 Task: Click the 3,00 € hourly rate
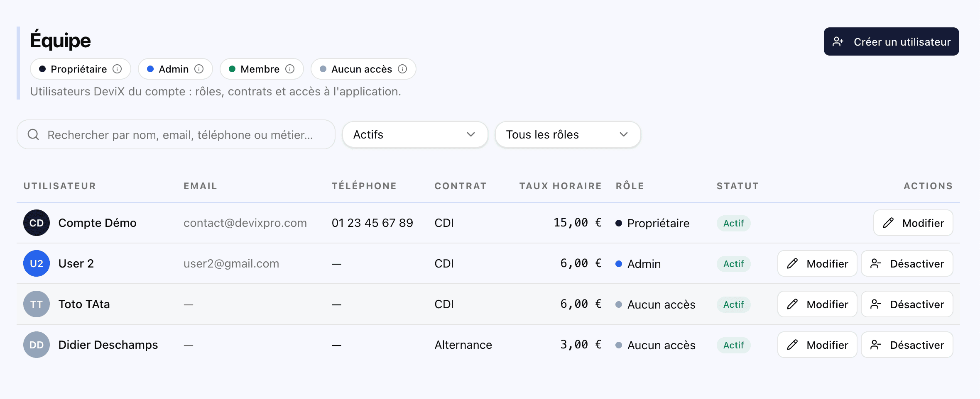point(581,345)
